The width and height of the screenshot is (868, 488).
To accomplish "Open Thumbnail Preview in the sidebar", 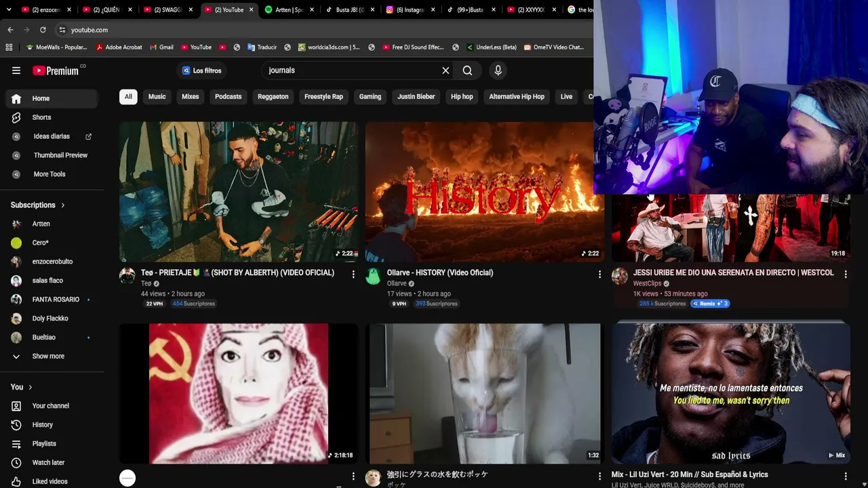I will point(52,155).
